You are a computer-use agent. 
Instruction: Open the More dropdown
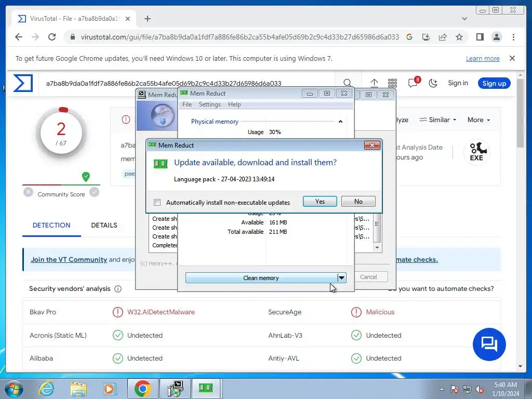point(478,120)
